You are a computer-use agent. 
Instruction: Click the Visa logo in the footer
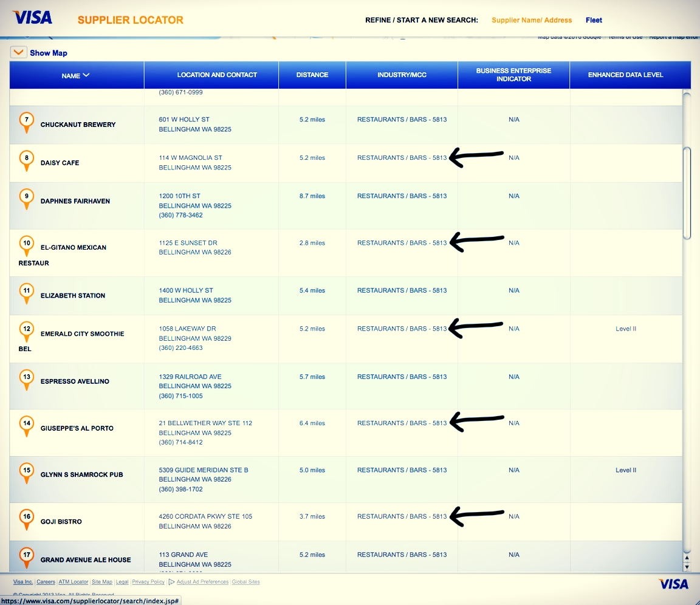click(674, 584)
